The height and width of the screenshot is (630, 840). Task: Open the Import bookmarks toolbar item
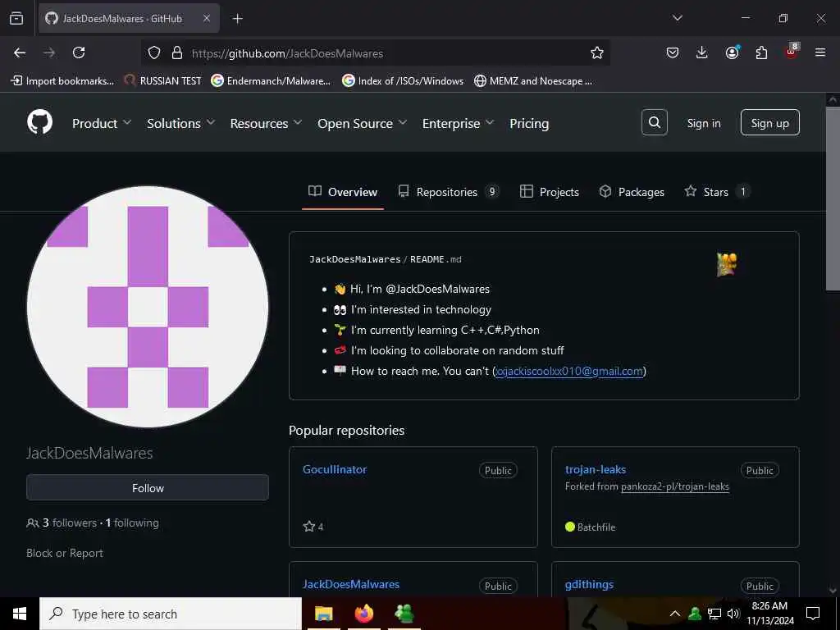point(62,81)
